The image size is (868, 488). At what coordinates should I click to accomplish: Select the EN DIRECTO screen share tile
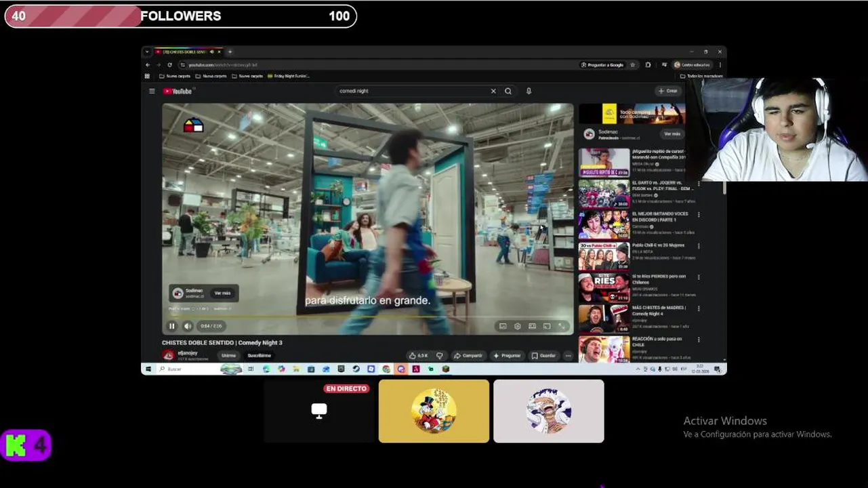tap(318, 411)
